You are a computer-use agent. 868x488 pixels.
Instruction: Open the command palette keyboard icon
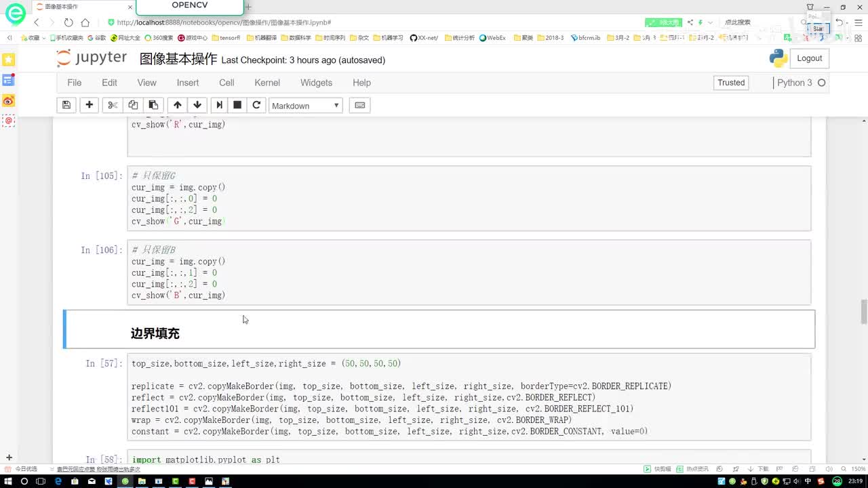360,105
